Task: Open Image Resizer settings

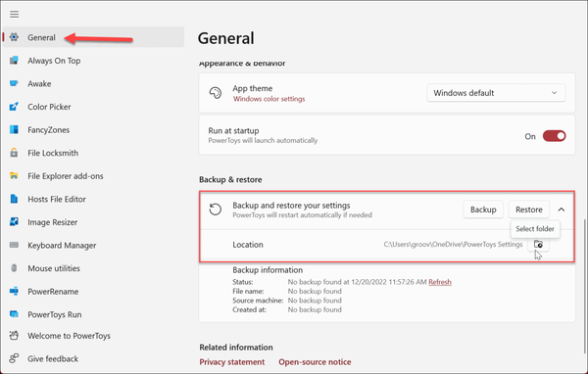Action: pyautogui.click(x=94, y=222)
